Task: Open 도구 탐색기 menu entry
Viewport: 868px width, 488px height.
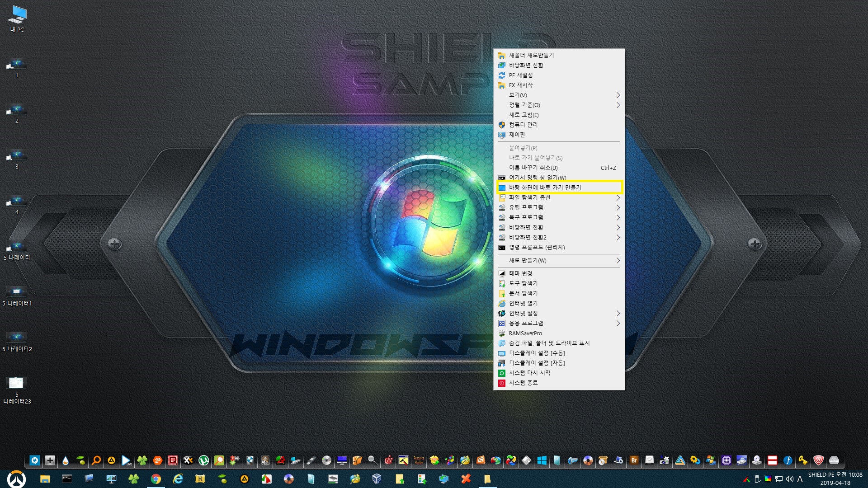Action: click(559, 283)
